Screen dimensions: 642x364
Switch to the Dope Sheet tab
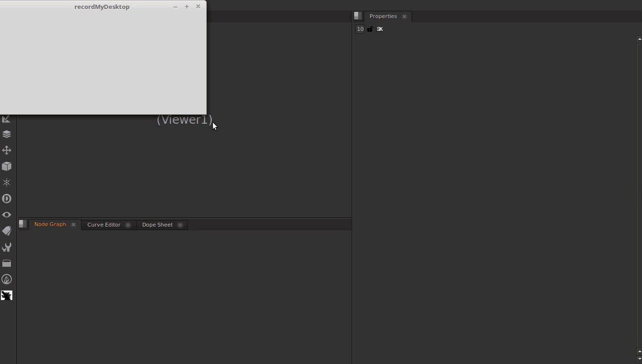click(157, 225)
